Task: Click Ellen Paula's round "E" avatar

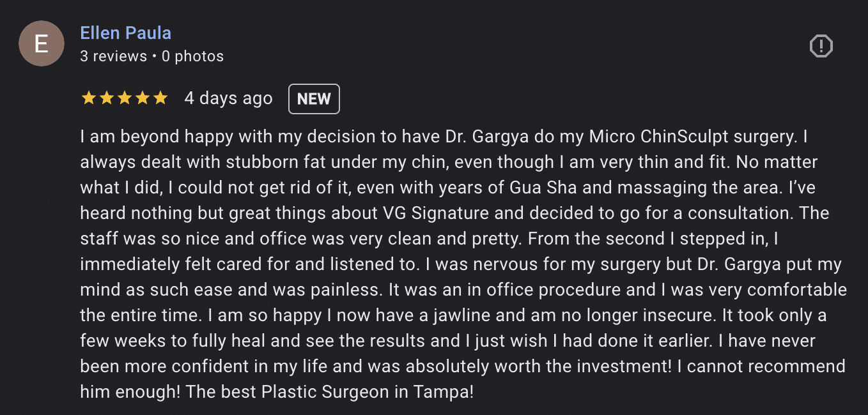Action: pyautogui.click(x=42, y=43)
